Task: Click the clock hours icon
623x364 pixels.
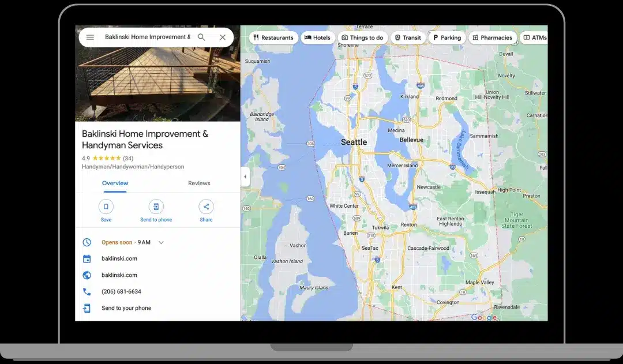Action: [x=87, y=242]
